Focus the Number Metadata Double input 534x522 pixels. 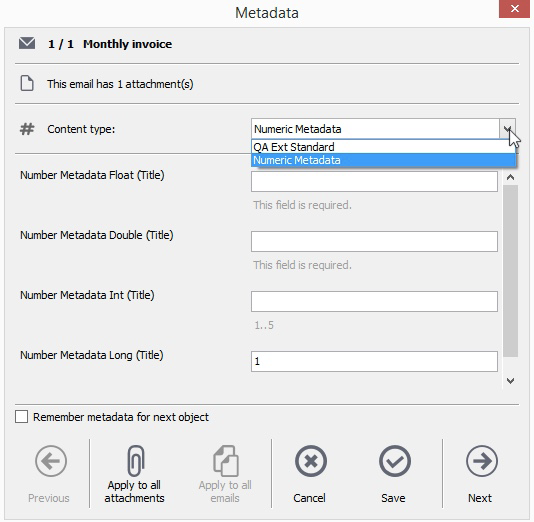[374, 241]
